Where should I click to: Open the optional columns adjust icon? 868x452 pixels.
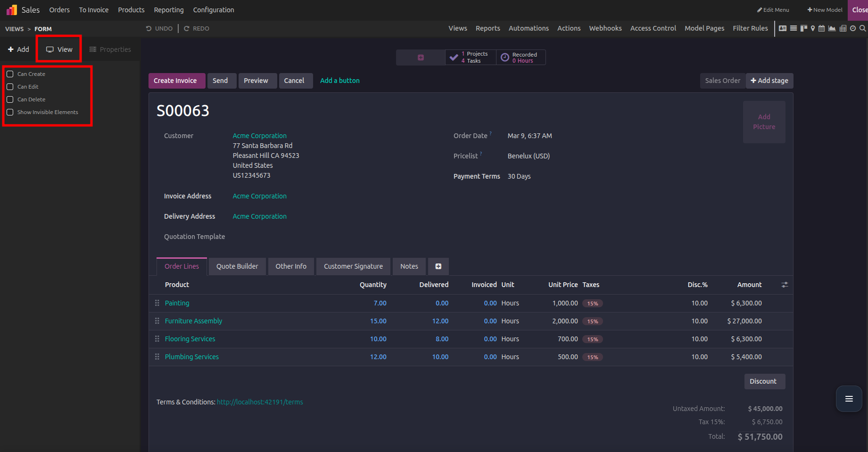click(785, 285)
